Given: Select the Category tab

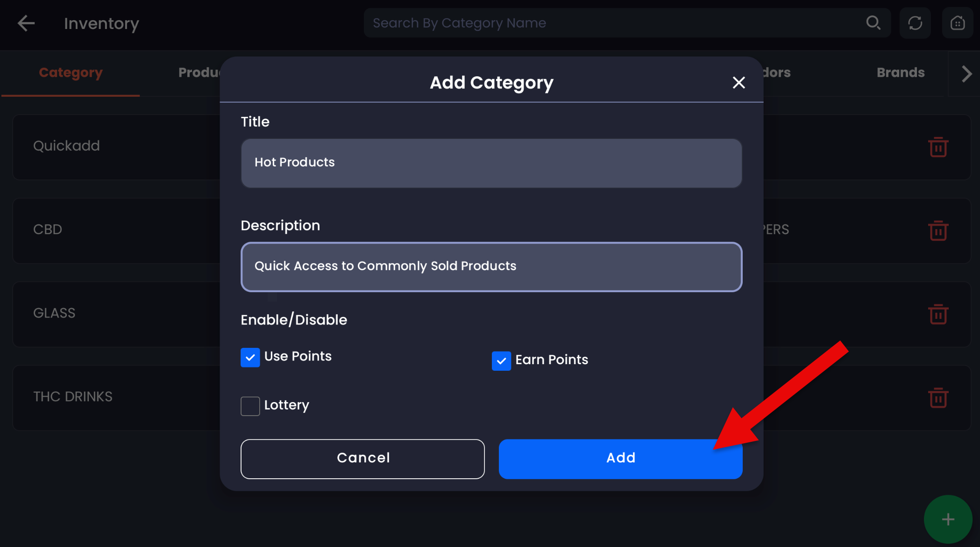Looking at the screenshot, I should pyautogui.click(x=71, y=73).
